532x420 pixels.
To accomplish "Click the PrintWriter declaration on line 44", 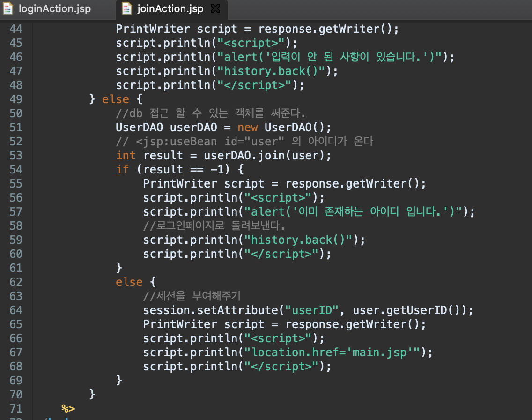I will (x=257, y=29).
